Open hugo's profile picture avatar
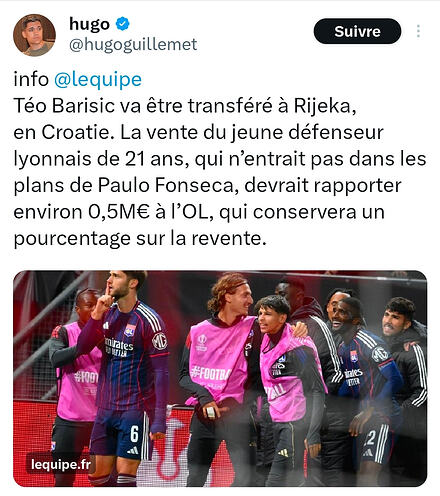The height and width of the screenshot is (496, 440). point(34,35)
